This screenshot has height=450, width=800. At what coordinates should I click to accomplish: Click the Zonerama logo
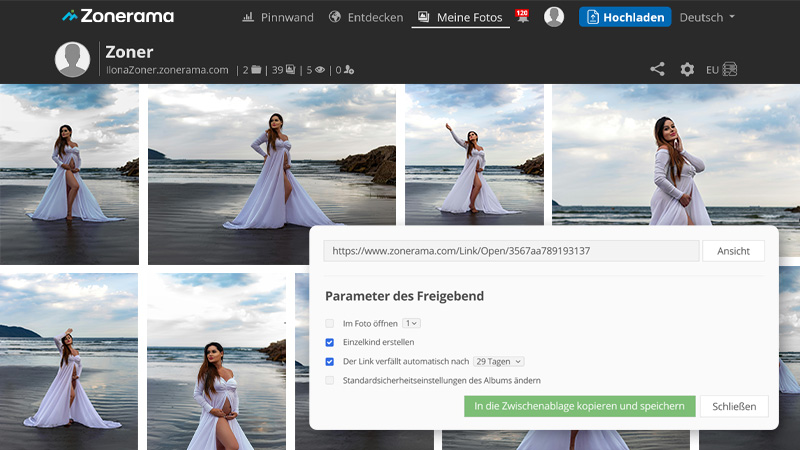point(117,16)
